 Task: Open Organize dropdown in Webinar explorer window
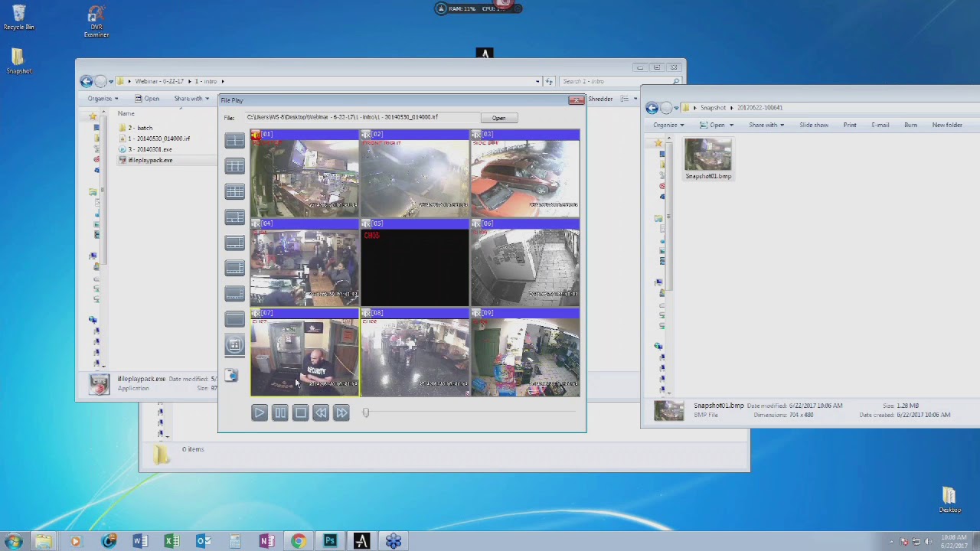(102, 99)
